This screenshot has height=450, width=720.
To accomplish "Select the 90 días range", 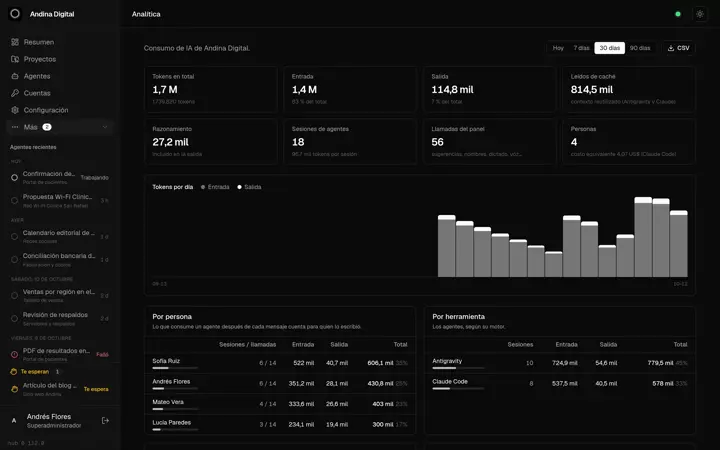I will tap(640, 48).
